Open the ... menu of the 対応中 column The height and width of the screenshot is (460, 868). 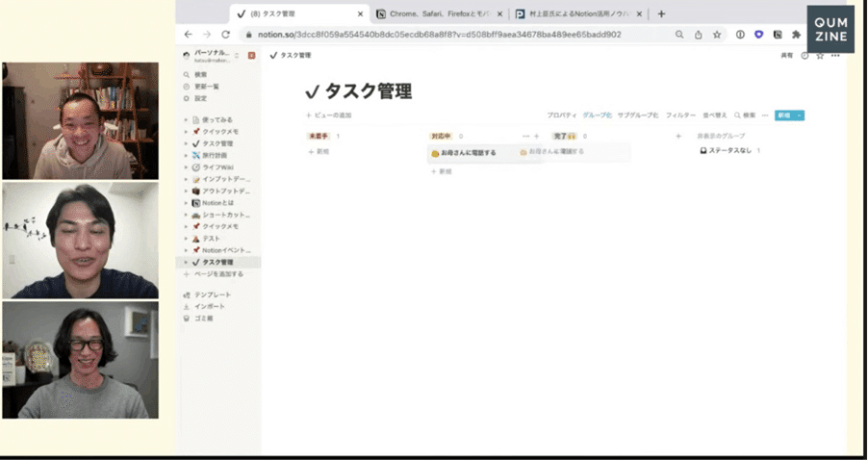click(525, 137)
